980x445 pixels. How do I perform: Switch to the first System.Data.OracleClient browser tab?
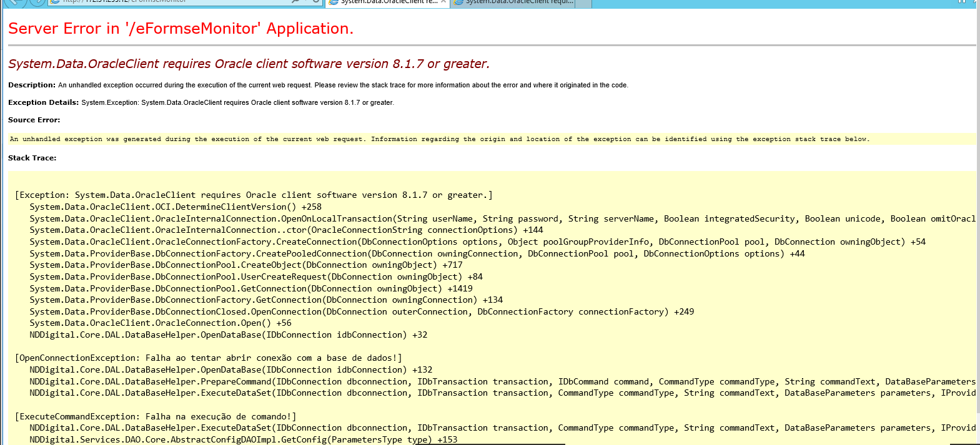(x=387, y=2)
